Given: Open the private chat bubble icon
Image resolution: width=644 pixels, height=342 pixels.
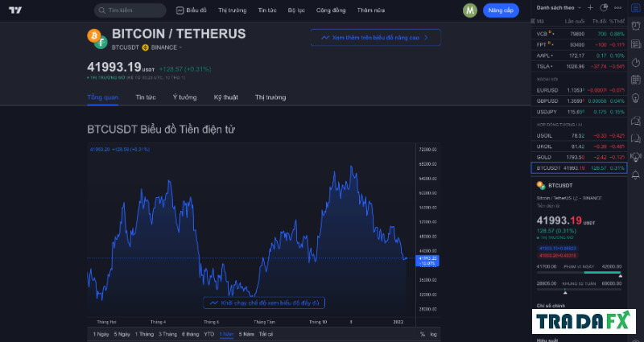Looking at the screenshot, I should (635, 138).
